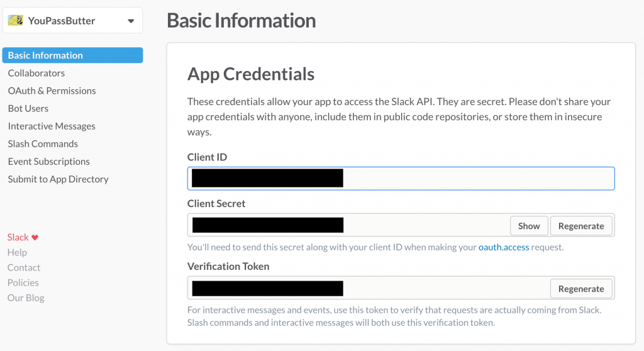This screenshot has width=644, height=351.
Task: Click the YouPassButter app icon
Action: 16,20
